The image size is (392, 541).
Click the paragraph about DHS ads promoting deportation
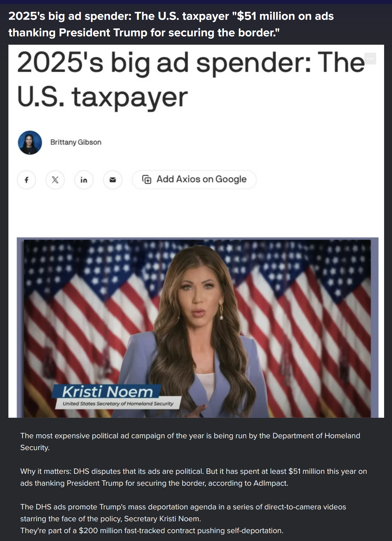[x=183, y=513]
